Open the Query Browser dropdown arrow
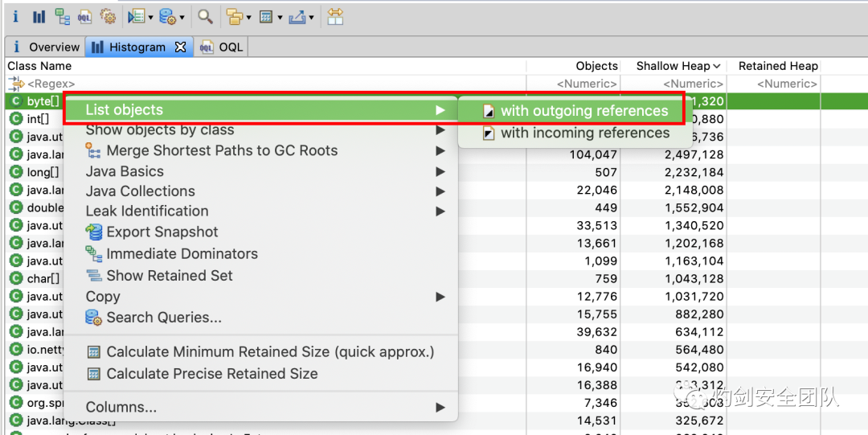This screenshot has width=868, height=435. point(182,18)
